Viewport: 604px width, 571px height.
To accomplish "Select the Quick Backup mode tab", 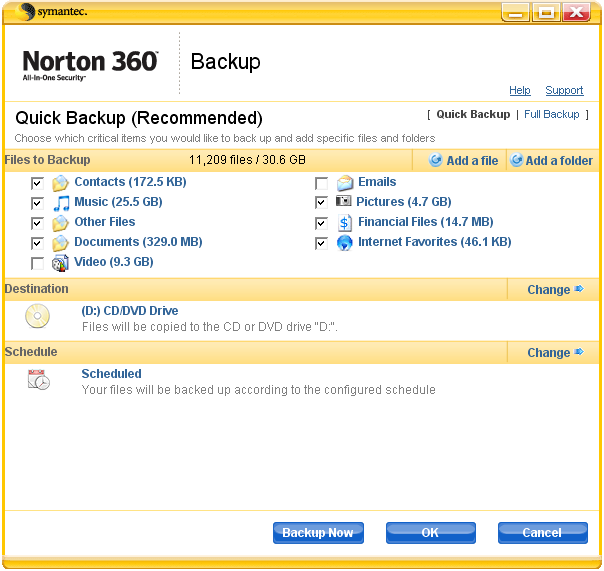I will coord(473,114).
